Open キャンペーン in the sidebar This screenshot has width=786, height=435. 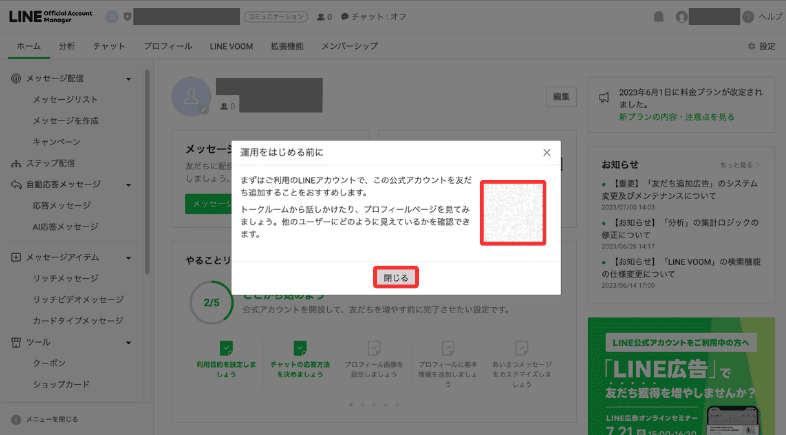tap(57, 142)
